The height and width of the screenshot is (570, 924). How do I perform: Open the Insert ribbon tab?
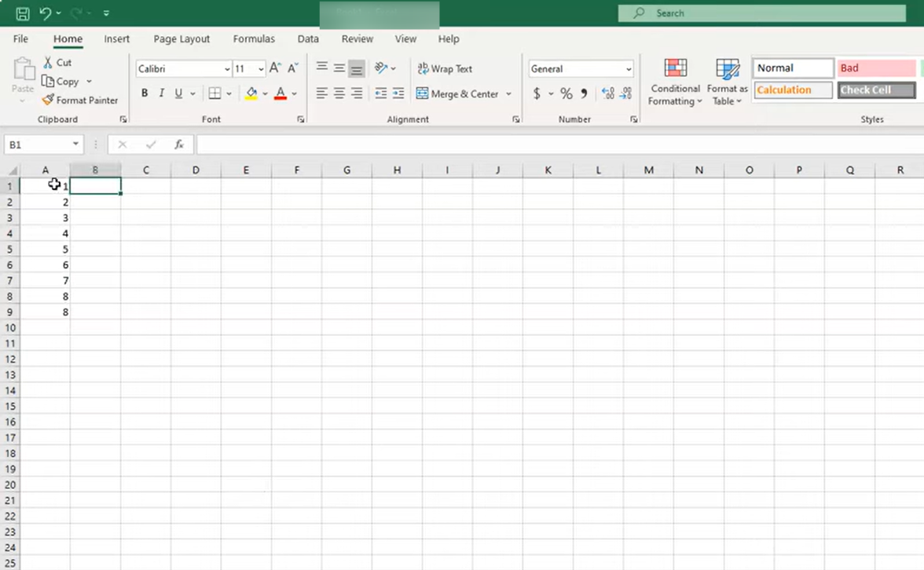[x=117, y=38]
